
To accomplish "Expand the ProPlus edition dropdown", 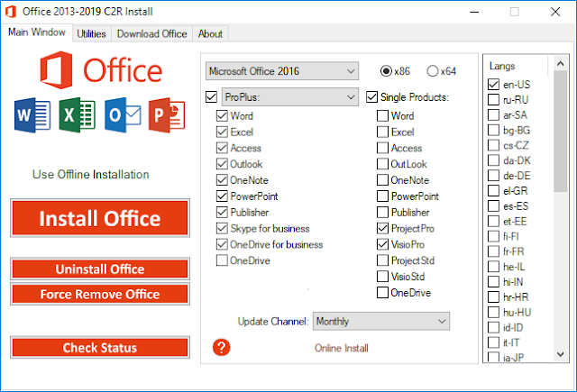I will coord(290,96).
